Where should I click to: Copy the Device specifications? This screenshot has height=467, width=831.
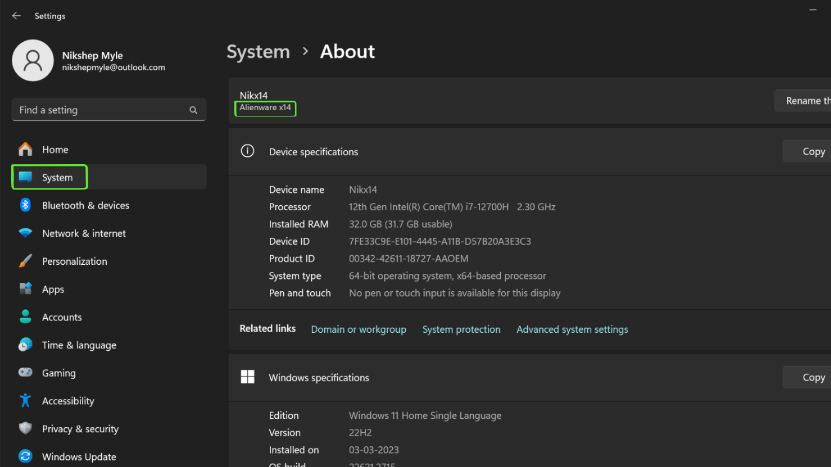click(x=811, y=152)
